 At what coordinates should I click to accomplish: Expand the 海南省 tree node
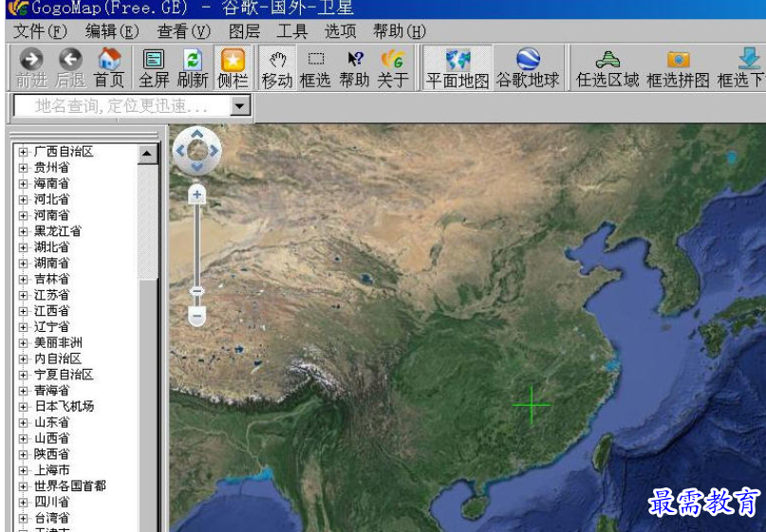23,184
